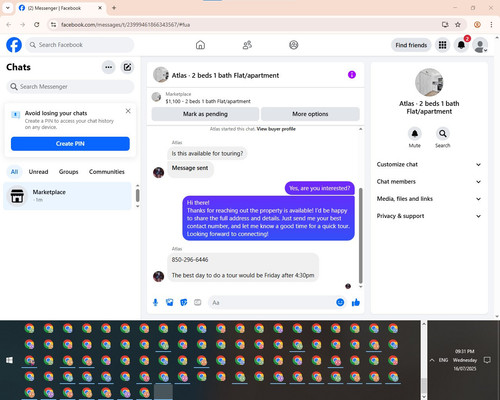Screen dimensions: 500x400
Task: Choose a GIF icon in composer
Action: (x=198, y=303)
